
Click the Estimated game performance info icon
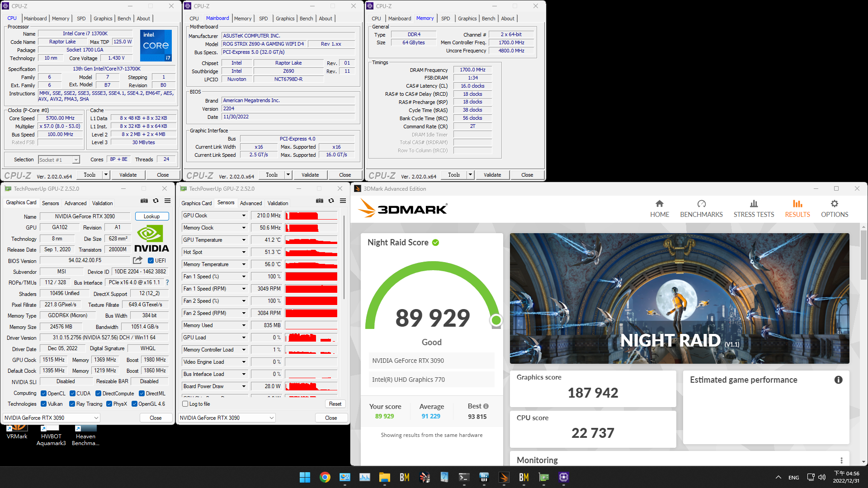pos(838,380)
